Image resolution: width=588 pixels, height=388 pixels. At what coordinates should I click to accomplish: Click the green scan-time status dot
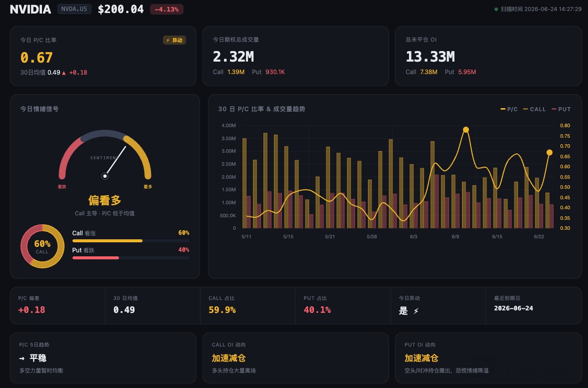click(x=496, y=10)
